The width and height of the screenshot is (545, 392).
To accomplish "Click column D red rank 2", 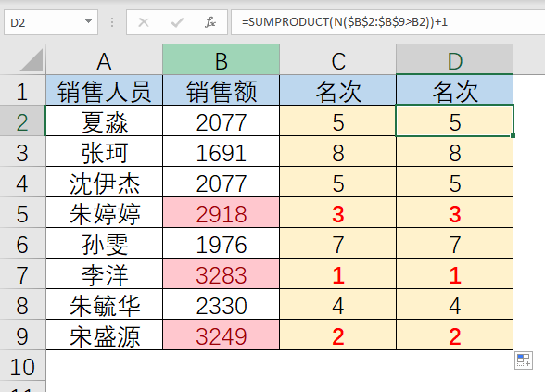I will 454,335.
